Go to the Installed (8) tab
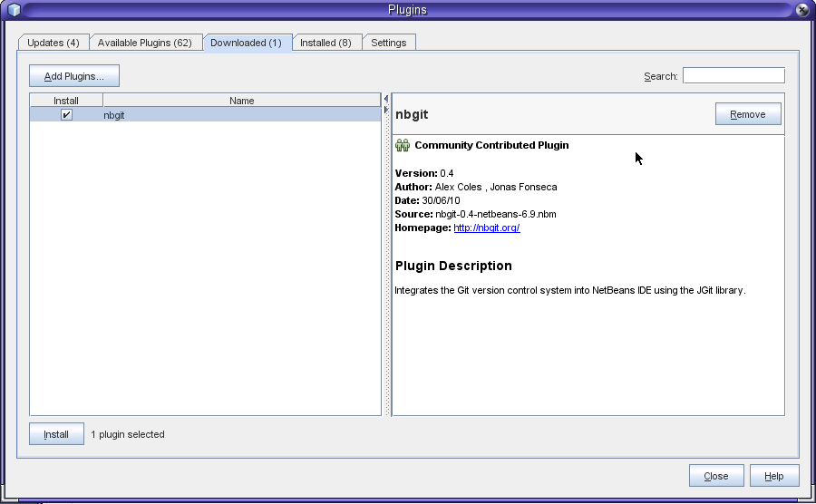 pyautogui.click(x=325, y=43)
